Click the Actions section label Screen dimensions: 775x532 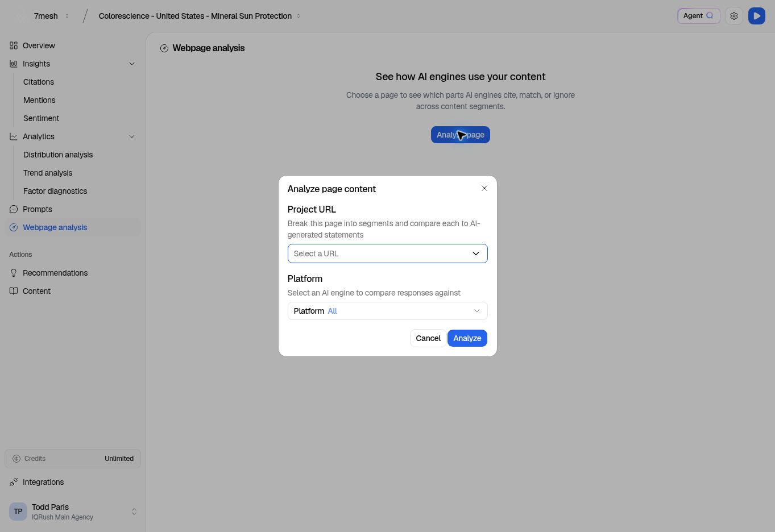pos(20,255)
